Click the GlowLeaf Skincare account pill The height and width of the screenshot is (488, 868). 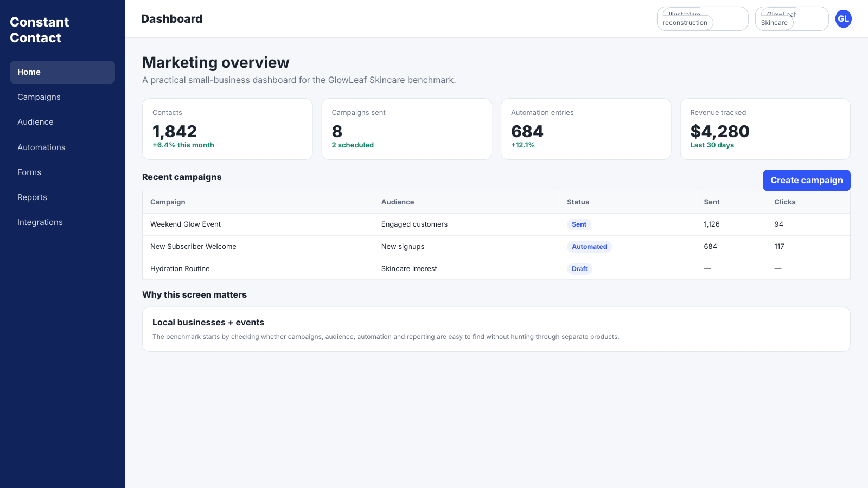(792, 19)
